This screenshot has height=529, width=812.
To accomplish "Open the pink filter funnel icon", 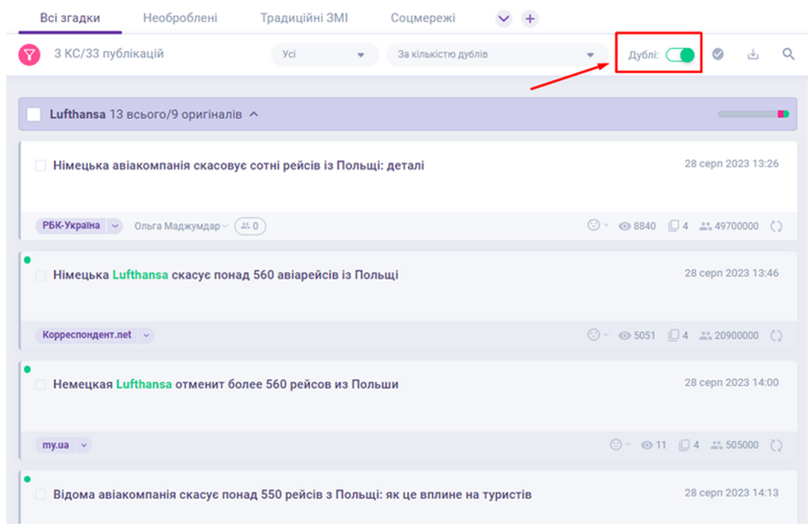I will [29, 55].
